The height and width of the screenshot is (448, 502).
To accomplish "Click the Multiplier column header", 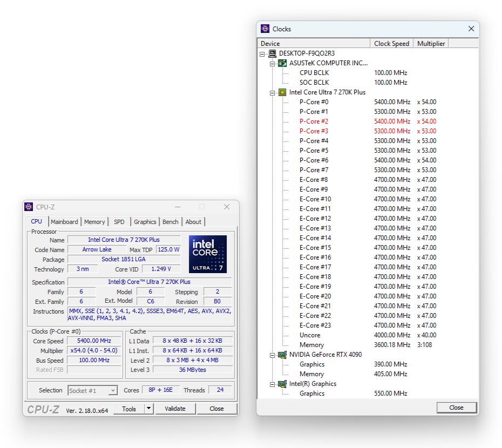I will pos(431,44).
